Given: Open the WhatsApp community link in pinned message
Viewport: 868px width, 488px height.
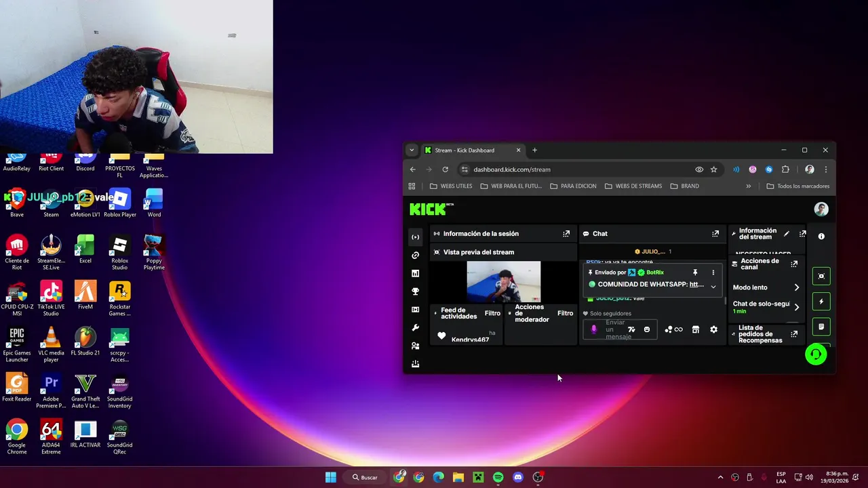Looking at the screenshot, I should click(696, 285).
